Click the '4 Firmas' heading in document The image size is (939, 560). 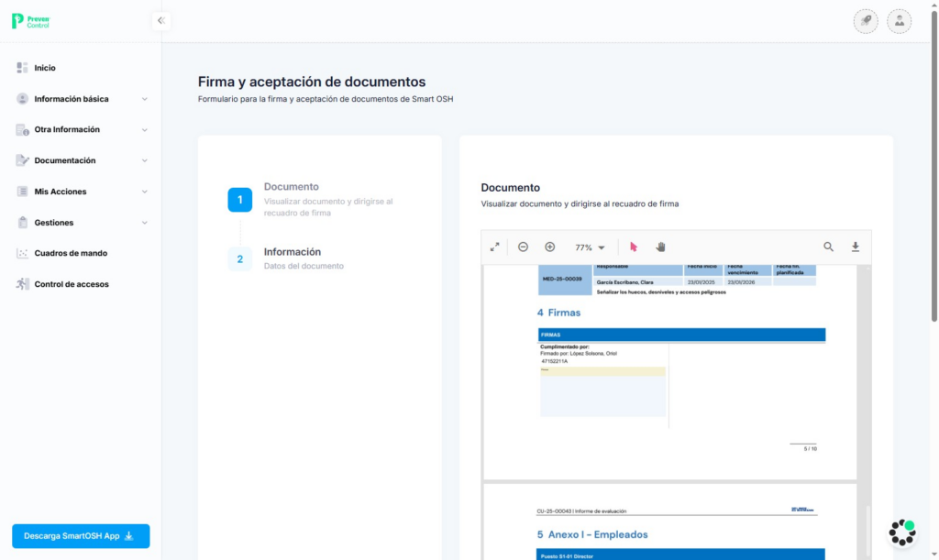tap(558, 313)
